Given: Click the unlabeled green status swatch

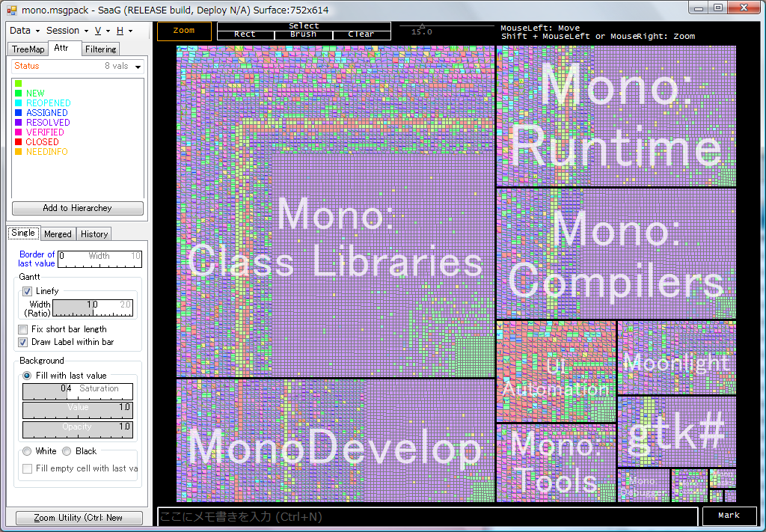Looking at the screenshot, I should [19, 84].
